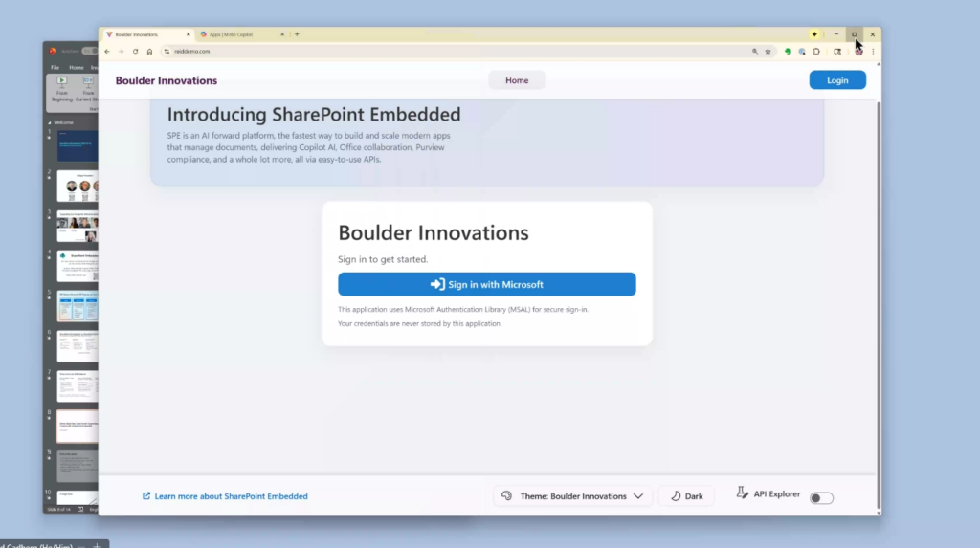This screenshot has height=548, width=980.
Task: Open a new browser tab with the plus
Action: (297, 34)
